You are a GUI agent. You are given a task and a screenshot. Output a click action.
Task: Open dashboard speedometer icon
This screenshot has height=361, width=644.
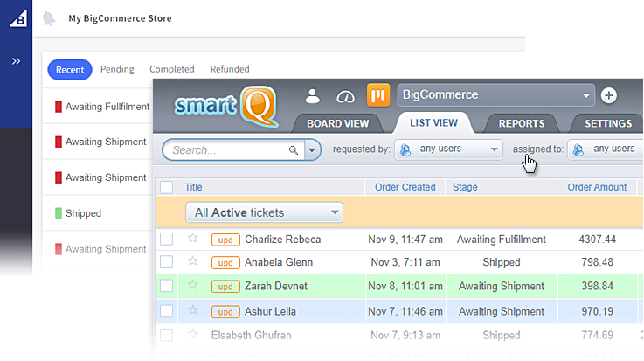(x=345, y=96)
